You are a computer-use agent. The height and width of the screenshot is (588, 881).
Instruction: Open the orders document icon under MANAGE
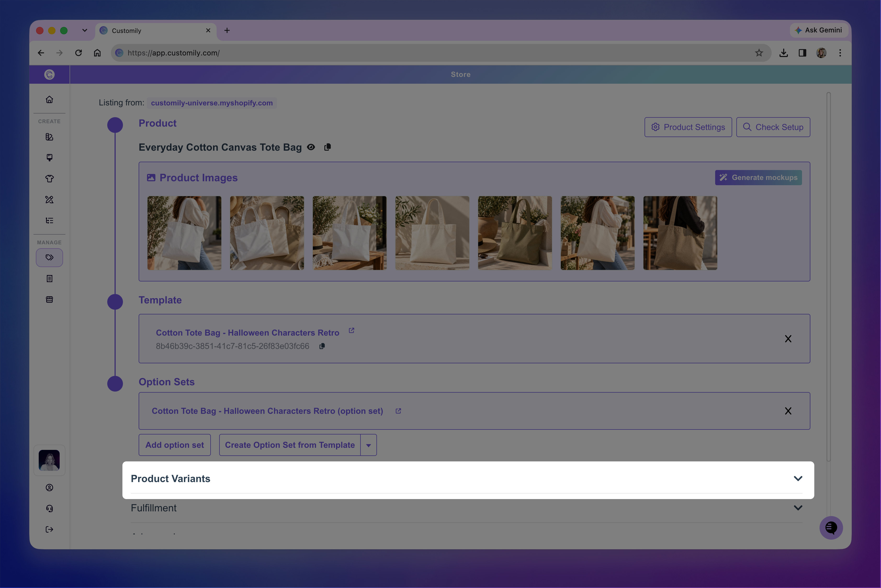coord(49,279)
